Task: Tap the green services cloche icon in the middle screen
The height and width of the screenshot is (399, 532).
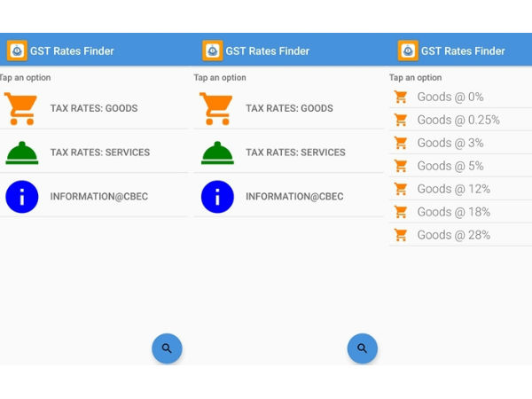Action: click(x=217, y=153)
